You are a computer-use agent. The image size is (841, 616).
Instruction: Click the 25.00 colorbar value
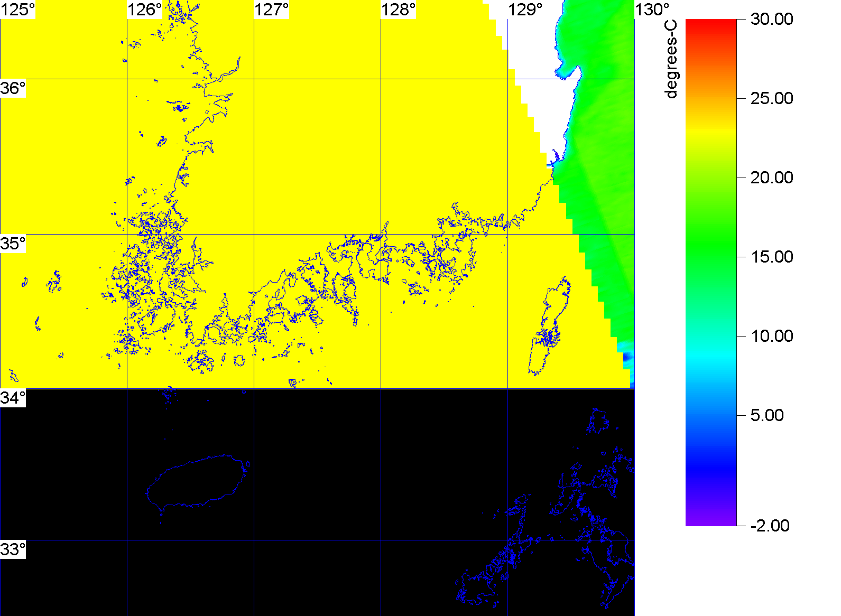click(772, 98)
